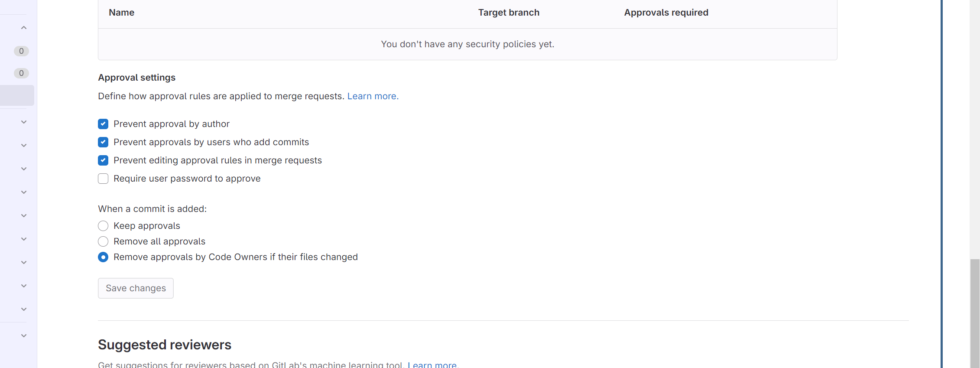Screen dimensions: 980x368
Task: Choose "Remove all approvals" radio option
Action: tap(103, 241)
